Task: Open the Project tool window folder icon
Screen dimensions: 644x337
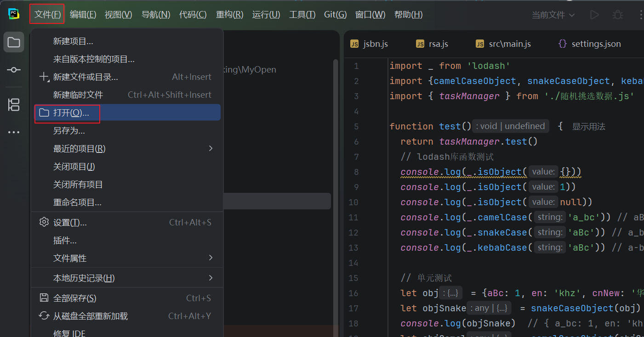Action: [x=14, y=43]
